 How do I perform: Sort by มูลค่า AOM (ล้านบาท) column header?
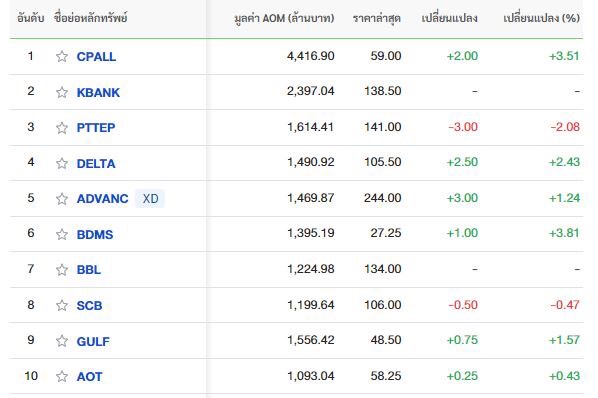click(284, 18)
